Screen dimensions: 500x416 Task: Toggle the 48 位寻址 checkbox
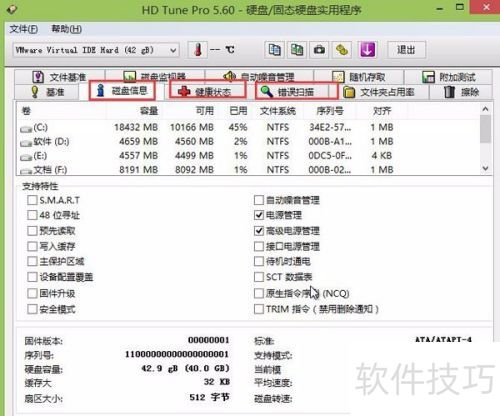tap(32, 215)
